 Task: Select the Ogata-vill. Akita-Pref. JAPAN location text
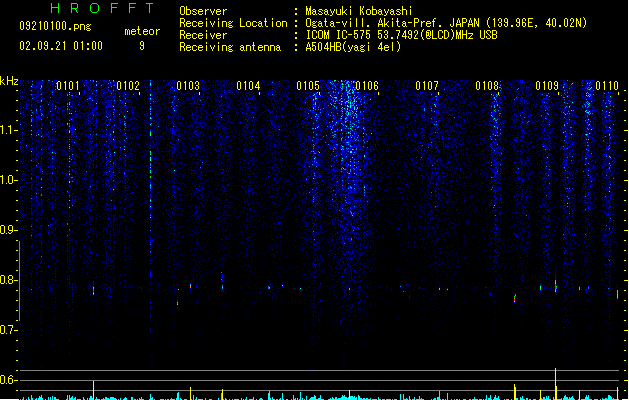(446, 23)
